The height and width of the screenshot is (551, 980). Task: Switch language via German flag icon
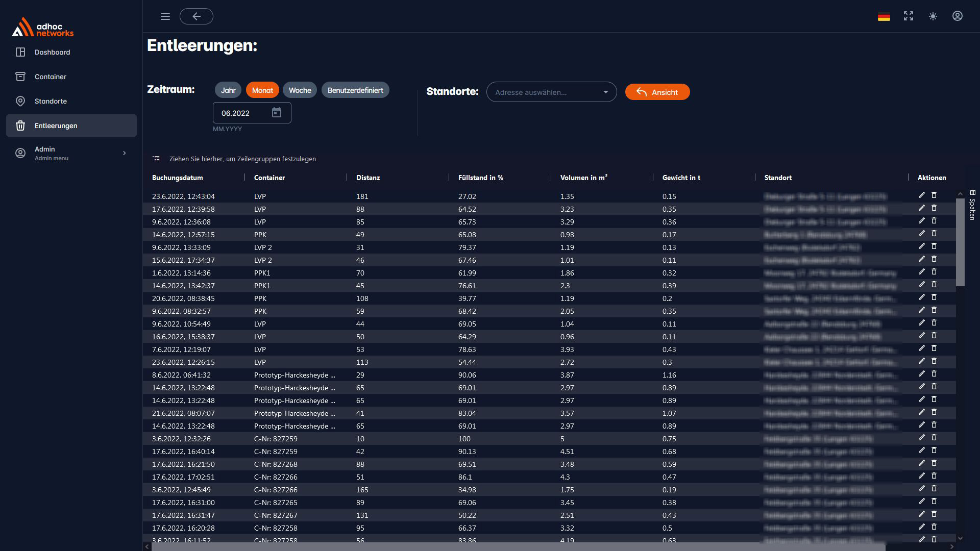pyautogui.click(x=884, y=16)
